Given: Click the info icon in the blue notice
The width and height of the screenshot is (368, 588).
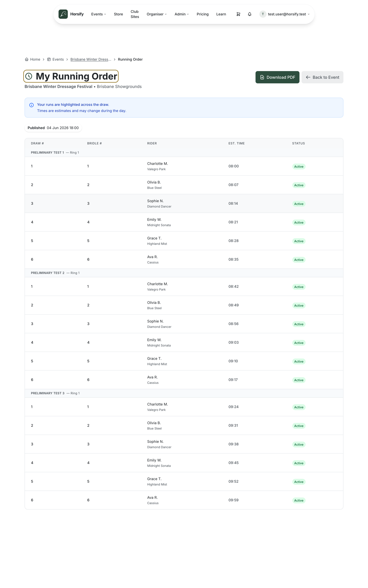Looking at the screenshot, I should pos(31,105).
